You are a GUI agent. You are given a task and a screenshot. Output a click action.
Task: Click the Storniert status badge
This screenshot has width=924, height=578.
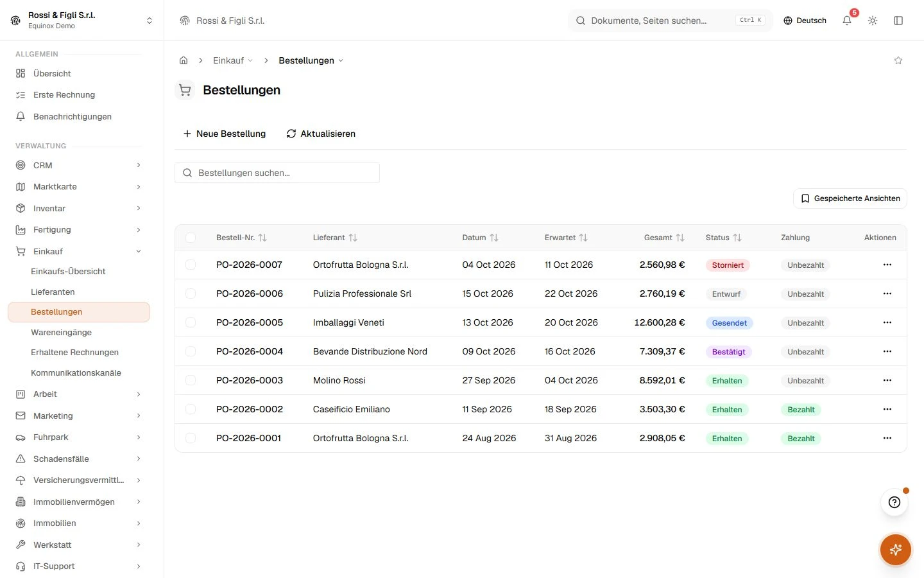728,265
